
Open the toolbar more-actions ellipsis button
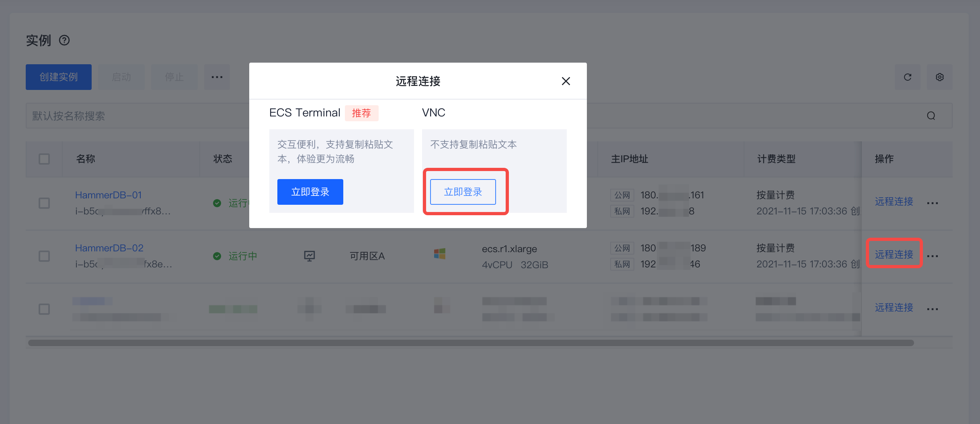[217, 77]
